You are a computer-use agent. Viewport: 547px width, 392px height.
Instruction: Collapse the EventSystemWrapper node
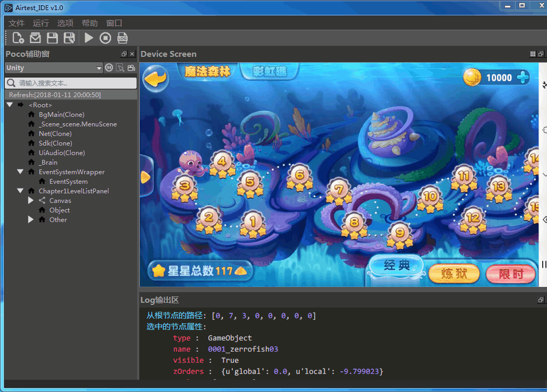[x=20, y=172]
